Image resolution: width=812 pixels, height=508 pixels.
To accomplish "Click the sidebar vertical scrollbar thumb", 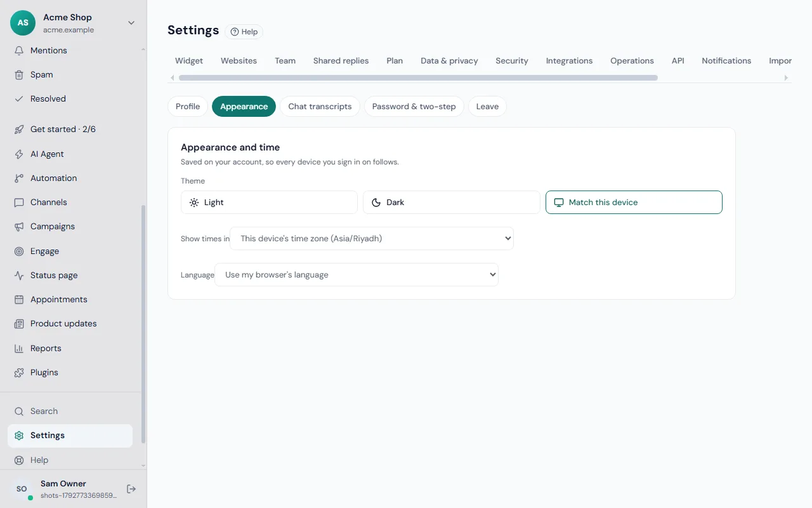I will pos(143,324).
